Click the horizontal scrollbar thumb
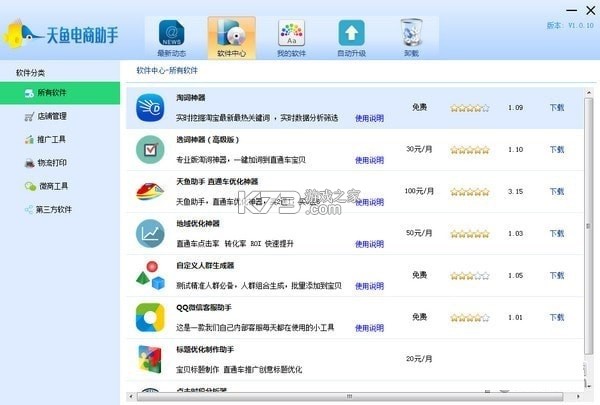The image size is (600, 405). pos(349,397)
